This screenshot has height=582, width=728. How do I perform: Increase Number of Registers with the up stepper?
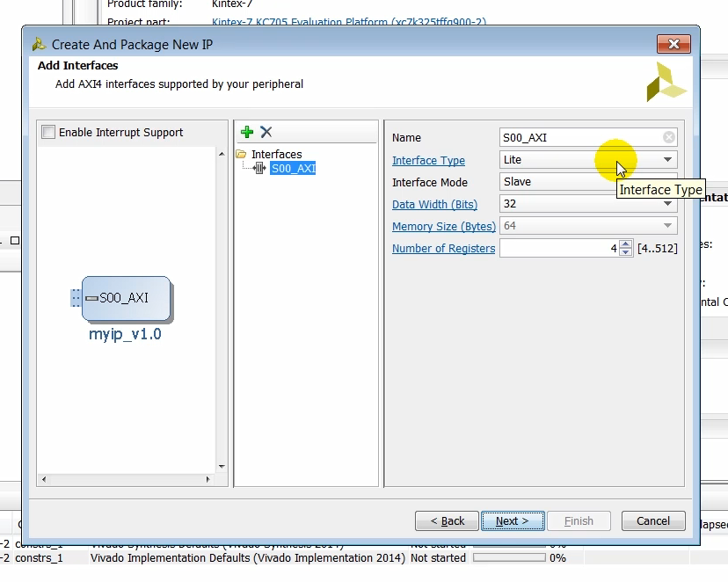[625, 244]
